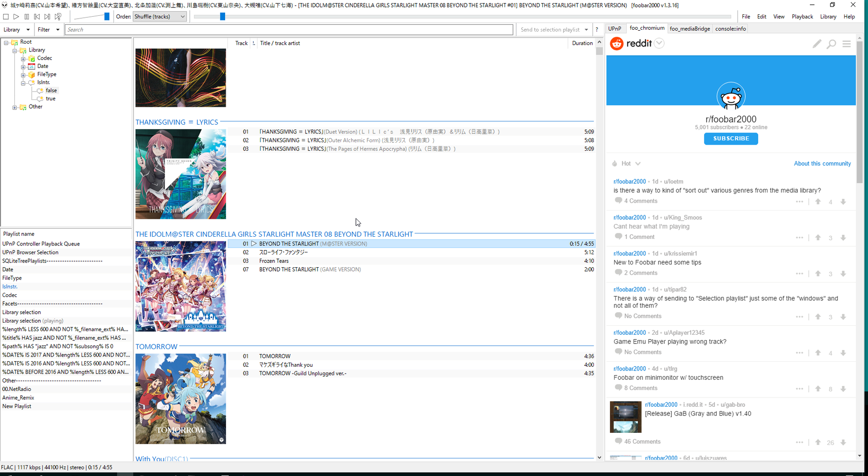
Task: Open more options for "Game Emu Player" post
Action: [x=799, y=353]
